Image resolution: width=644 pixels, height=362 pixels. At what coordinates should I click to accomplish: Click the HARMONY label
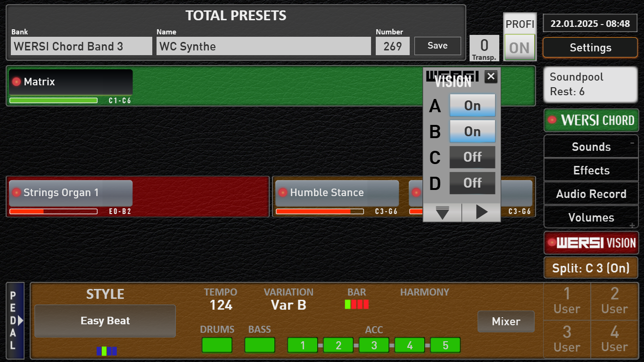tap(425, 292)
